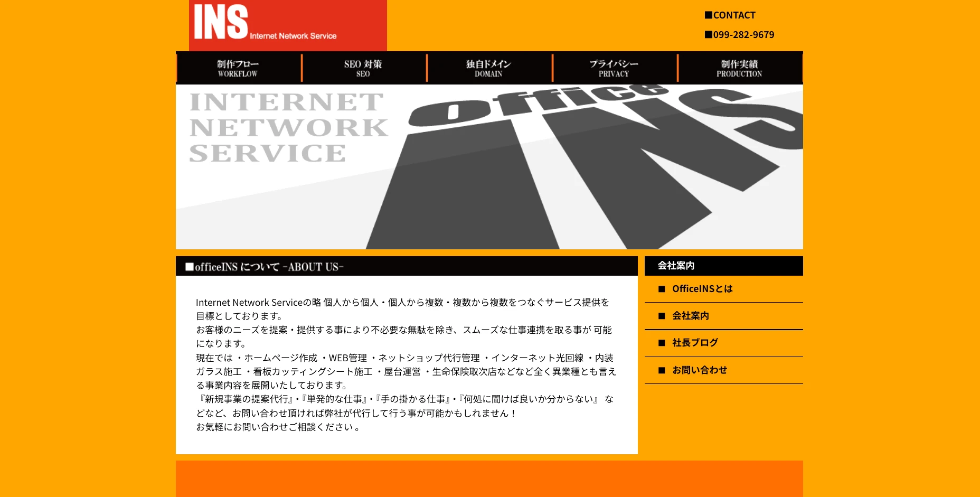Screen dimensions: 980x497
Task: Open the 制作実績 PRODUCTION menu item
Action: tap(739, 68)
